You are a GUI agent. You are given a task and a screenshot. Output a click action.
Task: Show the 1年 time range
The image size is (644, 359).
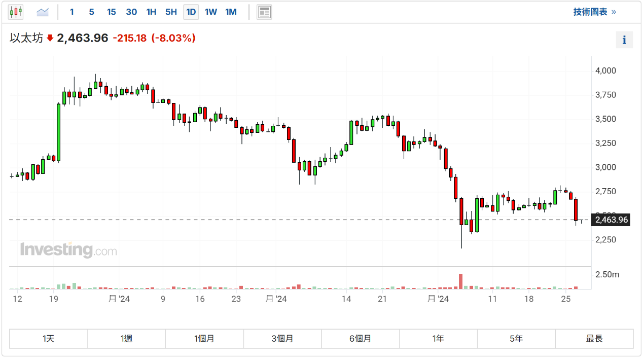click(438, 339)
